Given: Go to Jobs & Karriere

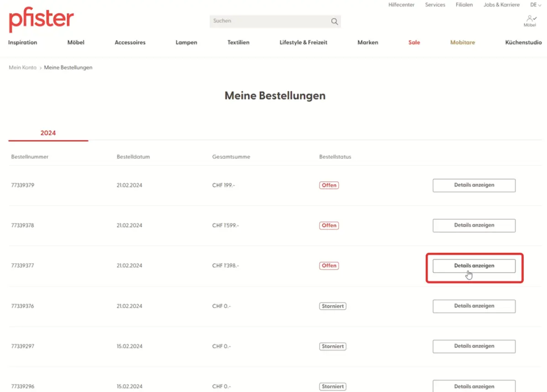Looking at the screenshot, I should pos(501,5).
